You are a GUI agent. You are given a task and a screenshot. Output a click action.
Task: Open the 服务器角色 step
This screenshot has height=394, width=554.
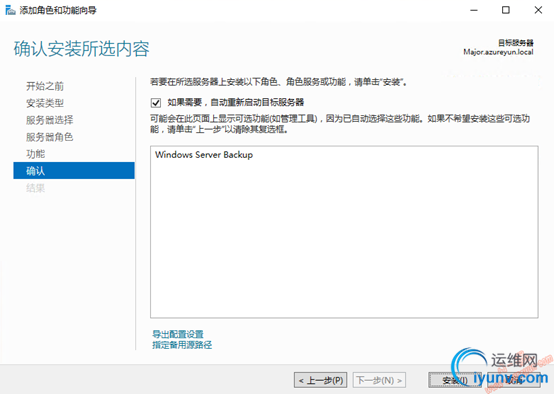49,137
